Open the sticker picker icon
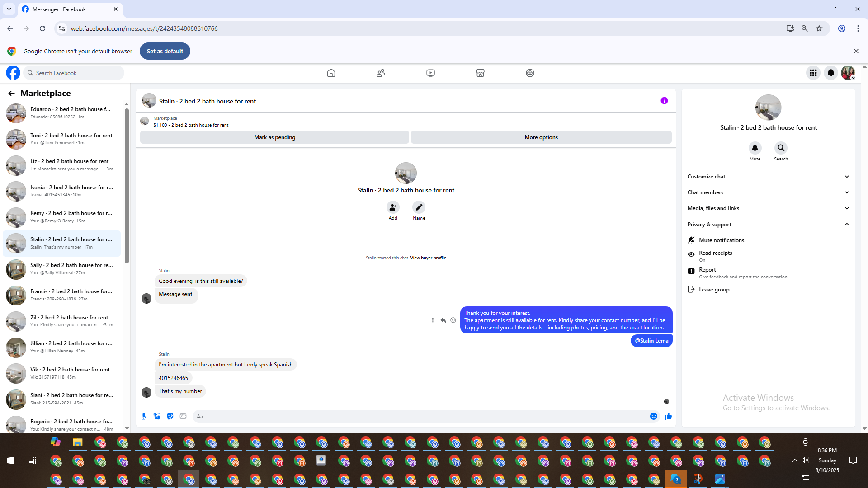This screenshot has width=868, height=488. click(x=170, y=416)
